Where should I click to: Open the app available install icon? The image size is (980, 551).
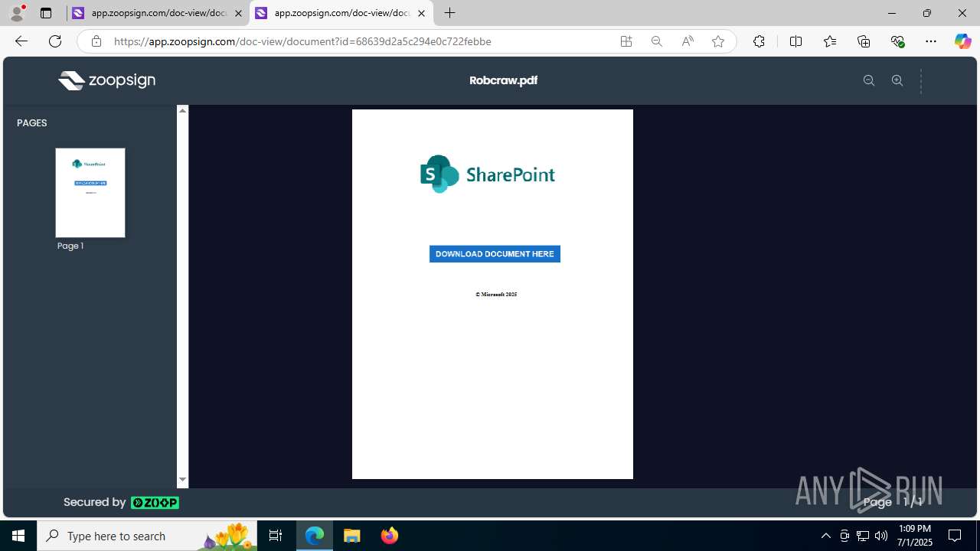click(626, 41)
